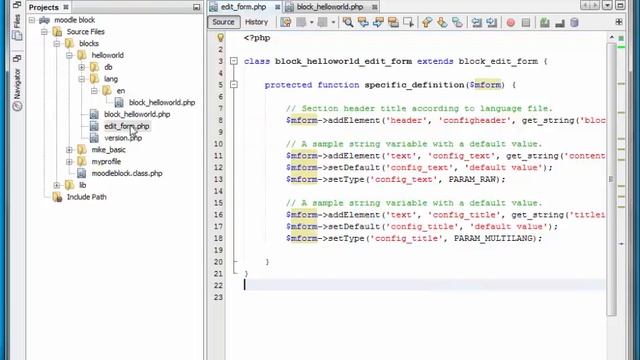
Task: Click Toggle Bookmark icon
Action: coord(457,22)
